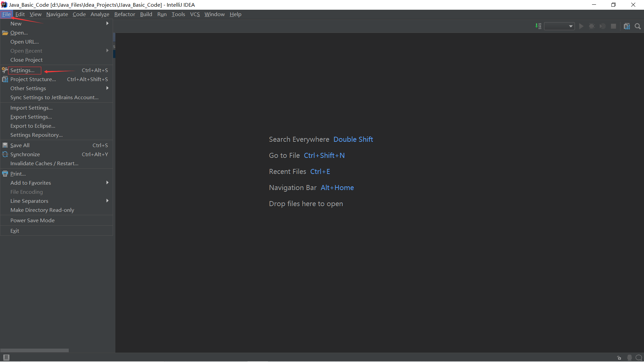Click the Search Everywhere magnifier icon
Image resolution: width=644 pixels, height=362 pixels.
[x=638, y=26]
